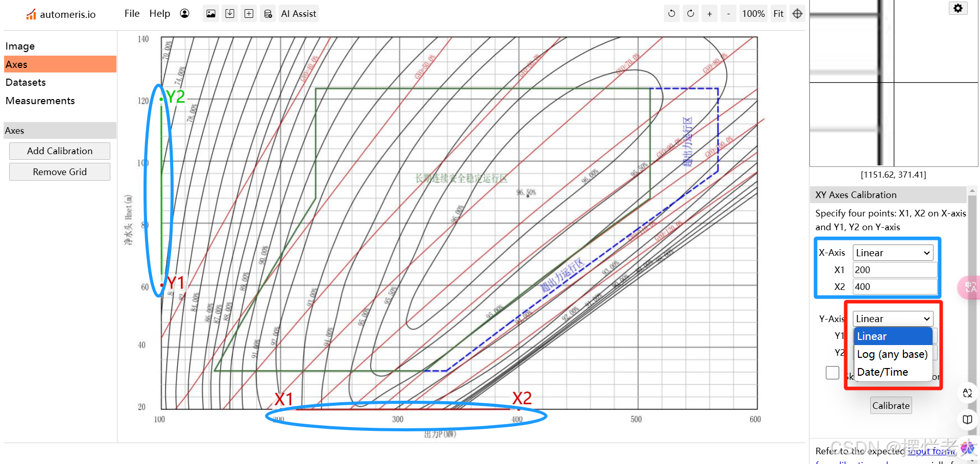Choose Log (any base) option

[x=893, y=354]
